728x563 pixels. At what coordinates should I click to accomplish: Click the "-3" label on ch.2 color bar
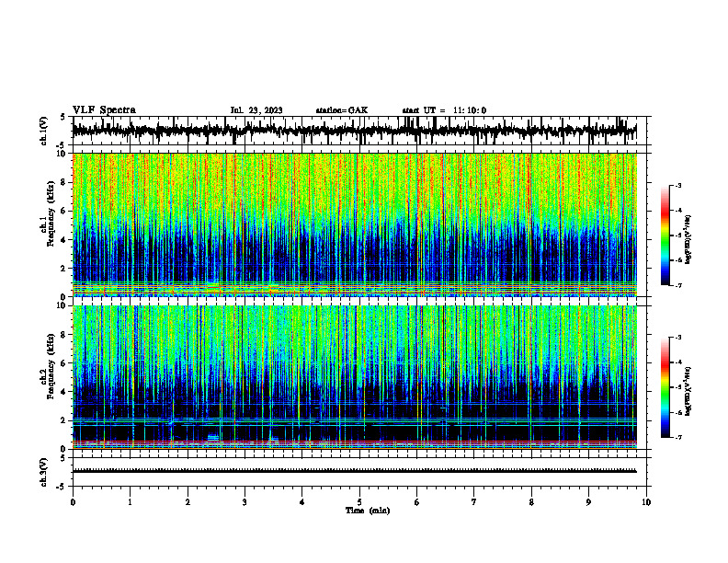(x=677, y=338)
